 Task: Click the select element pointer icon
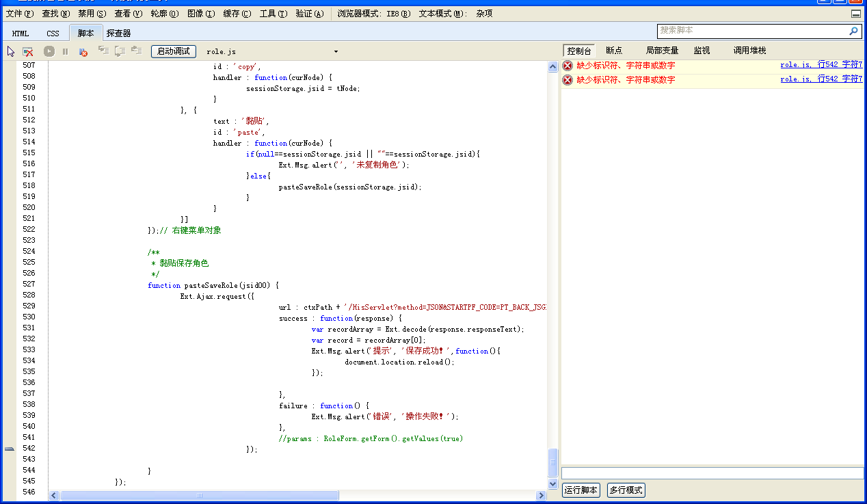[x=11, y=51]
